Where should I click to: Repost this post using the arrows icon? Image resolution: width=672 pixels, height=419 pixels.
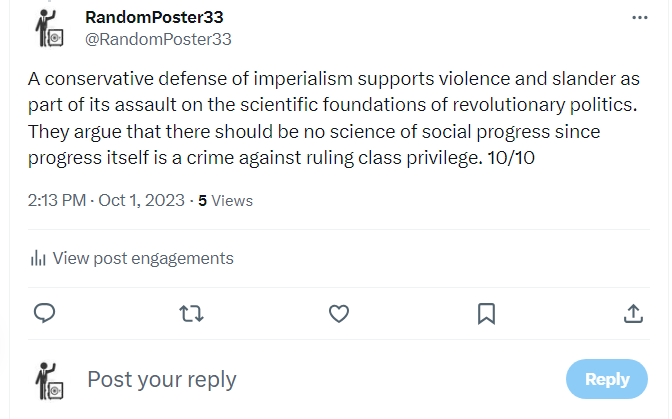click(190, 314)
